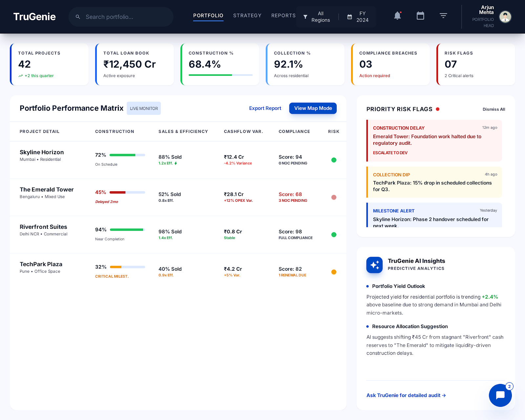The image size is (525, 420).
Task: Click View Map Mode
Action: pos(312,108)
